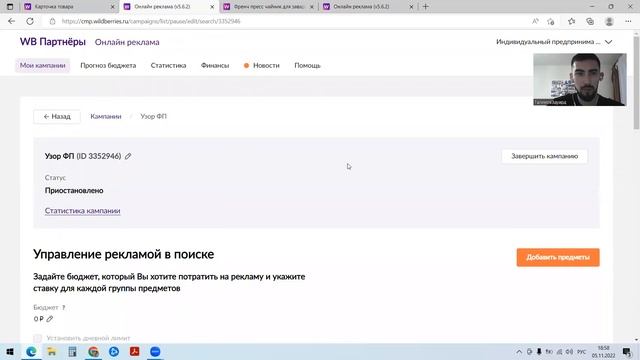Edit campaign name Узор ФП pencil icon
640x360 pixels.
pos(128,156)
